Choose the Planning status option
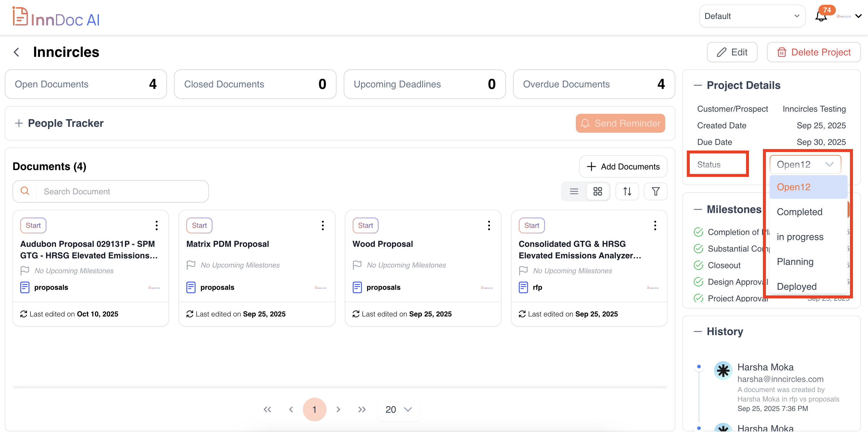868x432 pixels. pyautogui.click(x=795, y=262)
